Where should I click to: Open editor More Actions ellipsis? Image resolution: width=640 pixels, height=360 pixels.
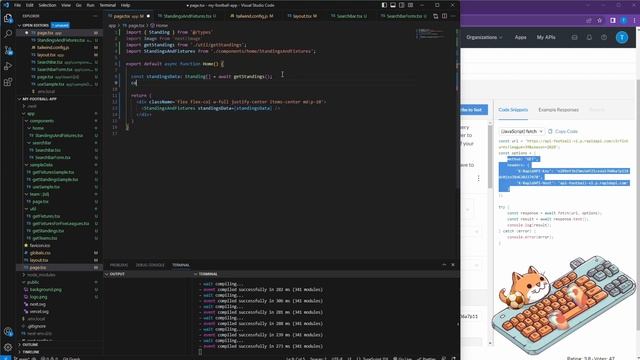pyautogui.click(x=453, y=16)
